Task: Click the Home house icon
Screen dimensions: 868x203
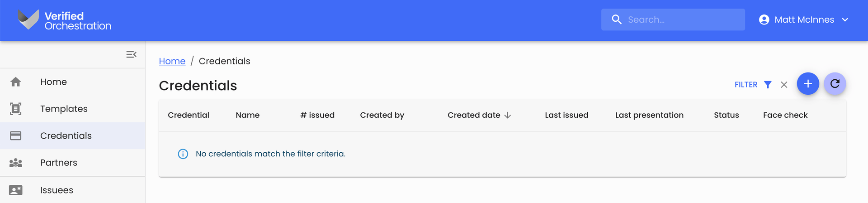Action: coord(16,82)
